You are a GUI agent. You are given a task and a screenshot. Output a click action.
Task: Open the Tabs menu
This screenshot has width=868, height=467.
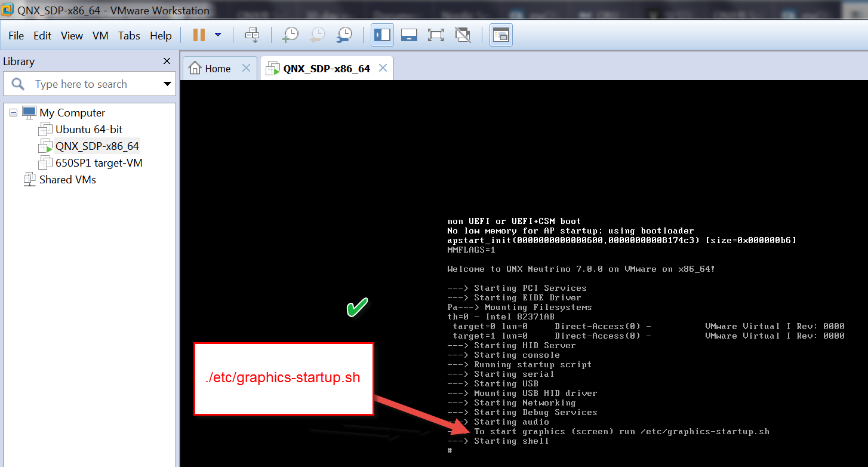click(129, 36)
